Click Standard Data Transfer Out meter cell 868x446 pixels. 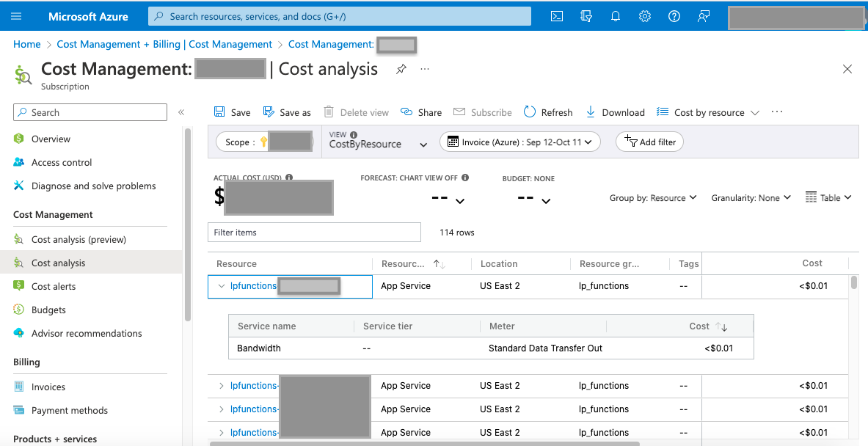[545, 348]
